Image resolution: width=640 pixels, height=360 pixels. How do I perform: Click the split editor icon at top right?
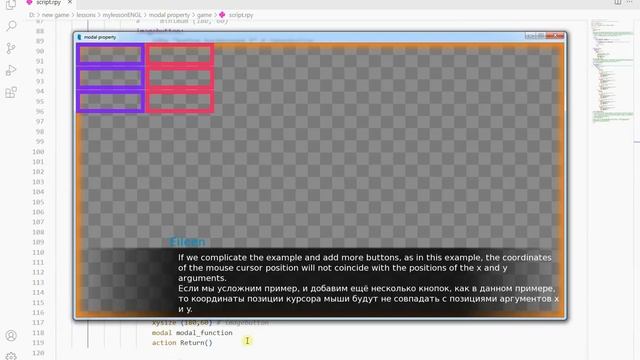(x=618, y=2)
